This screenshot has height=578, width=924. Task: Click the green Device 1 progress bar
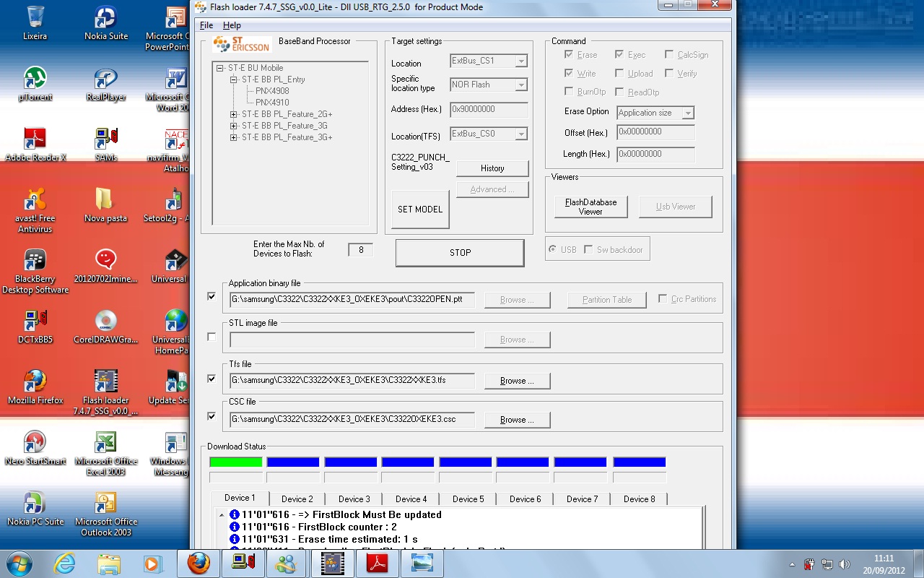click(236, 462)
